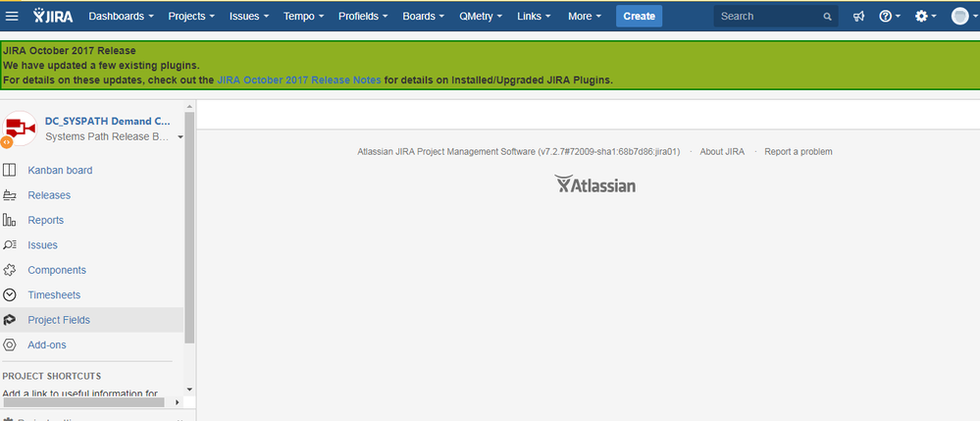Click the orange badge on project avatar

(6, 142)
